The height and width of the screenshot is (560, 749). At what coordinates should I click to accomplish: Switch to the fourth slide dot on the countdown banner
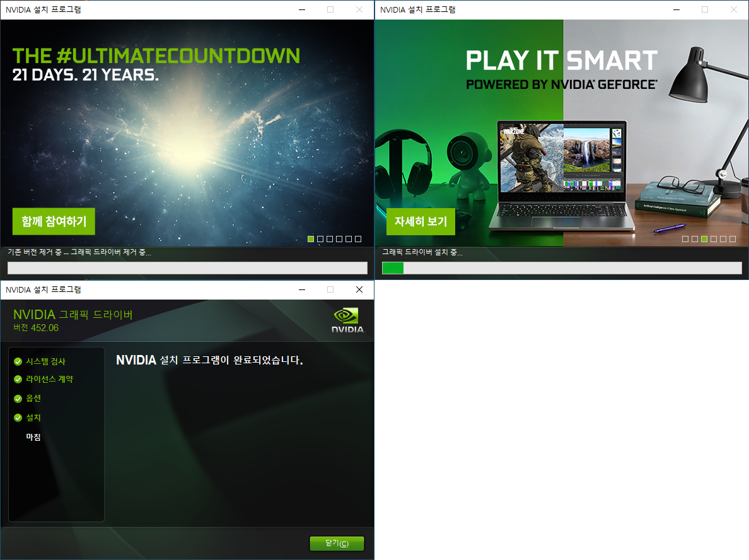(x=339, y=239)
